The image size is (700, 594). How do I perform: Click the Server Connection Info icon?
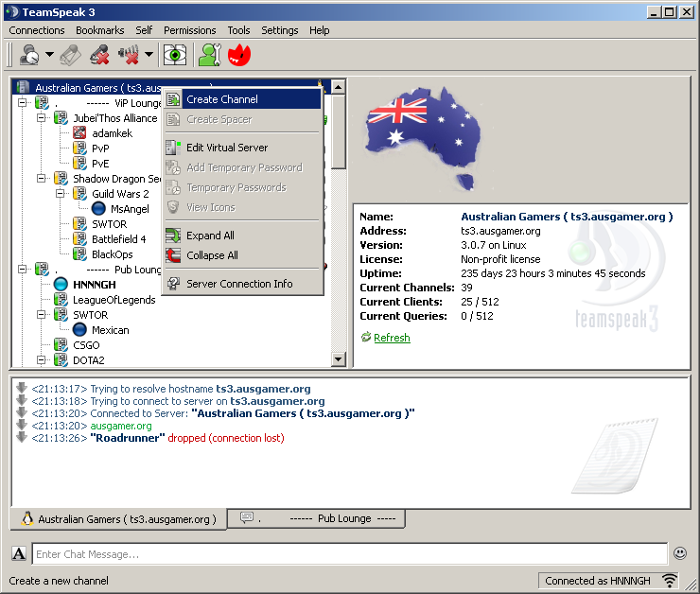coord(173,284)
